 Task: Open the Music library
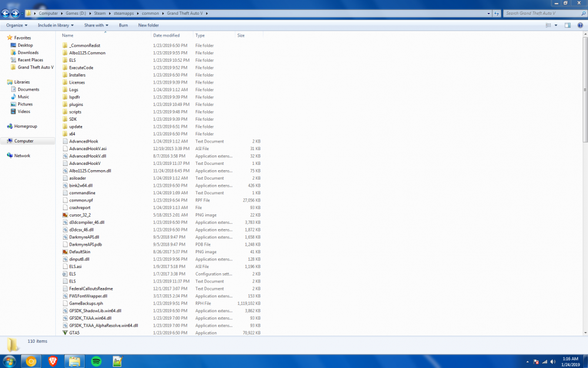point(24,97)
